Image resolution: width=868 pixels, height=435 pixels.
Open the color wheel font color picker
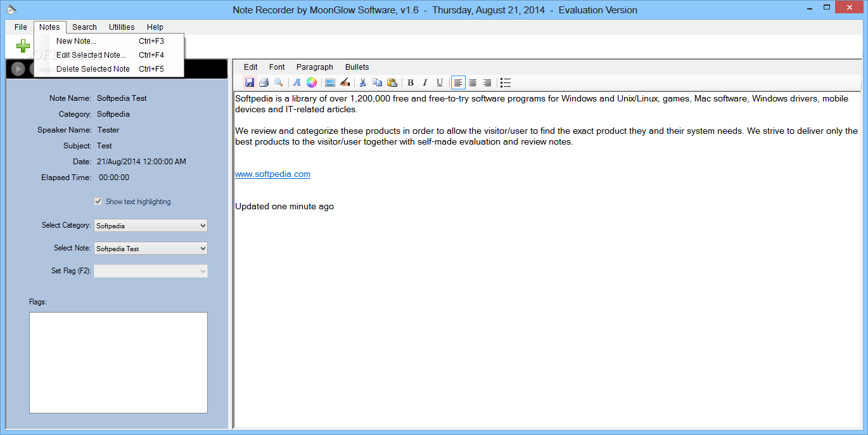tap(312, 82)
